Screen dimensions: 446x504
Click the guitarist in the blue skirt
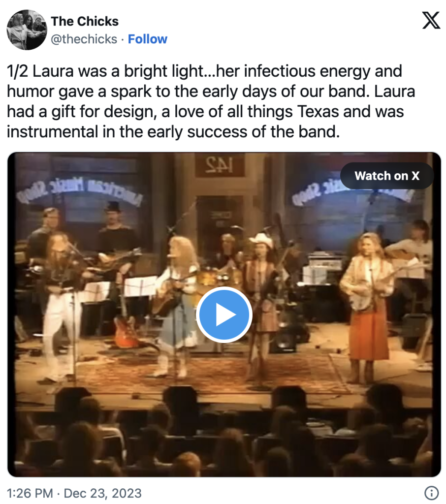(x=176, y=300)
